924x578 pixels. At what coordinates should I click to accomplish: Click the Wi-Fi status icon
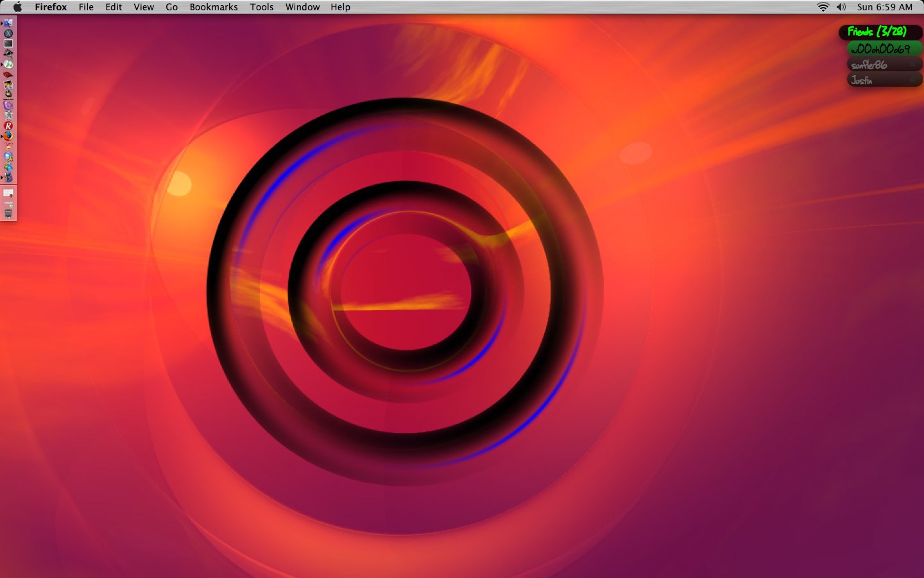click(x=823, y=7)
